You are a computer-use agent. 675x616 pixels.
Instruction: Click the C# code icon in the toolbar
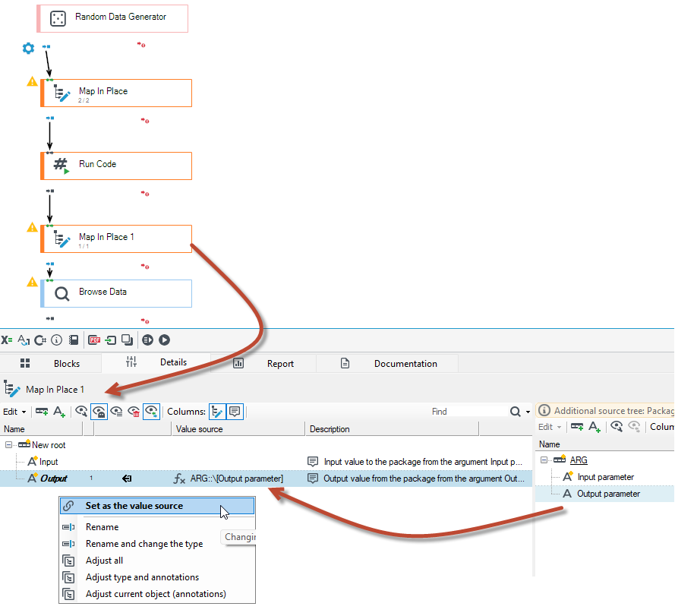pos(40,340)
